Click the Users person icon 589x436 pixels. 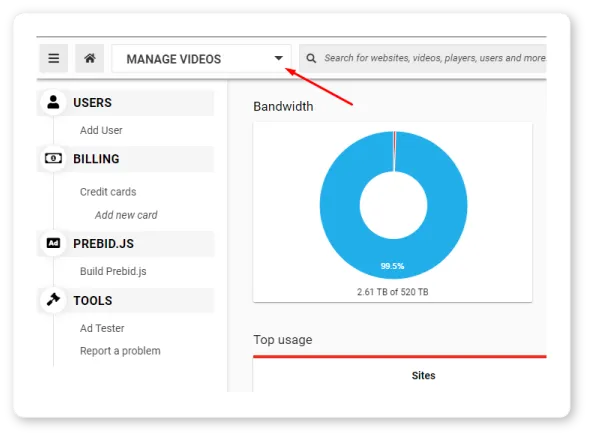click(53, 102)
